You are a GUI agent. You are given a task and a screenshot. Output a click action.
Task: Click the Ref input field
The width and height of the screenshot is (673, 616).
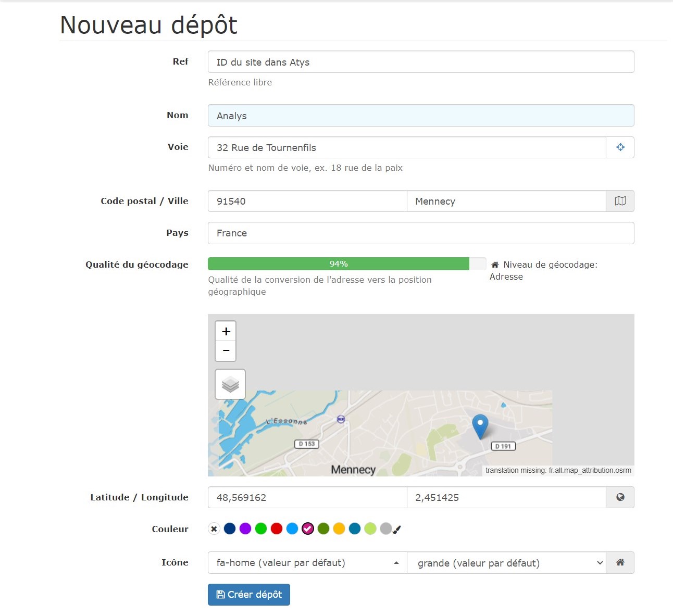pos(420,62)
